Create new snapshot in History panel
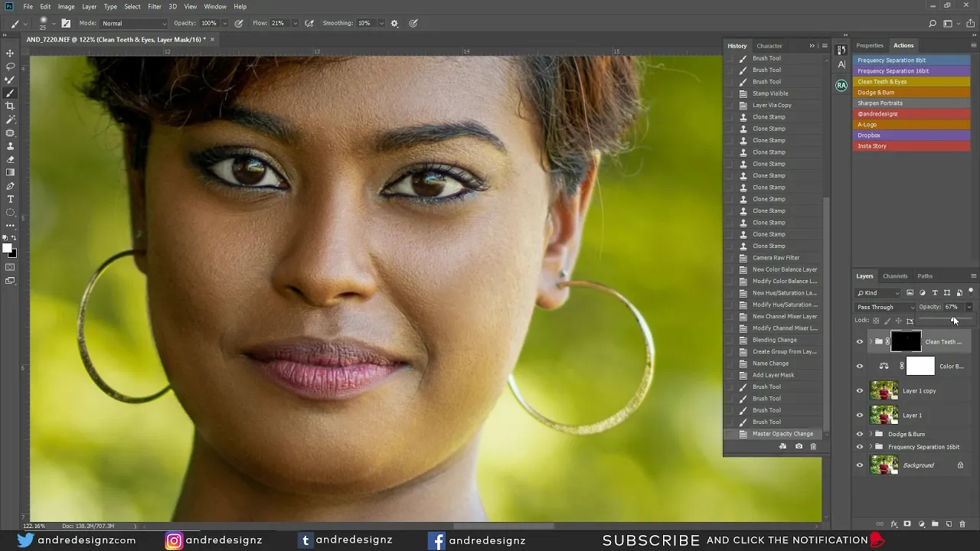980x551 pixels. click(x=799, y=446)
